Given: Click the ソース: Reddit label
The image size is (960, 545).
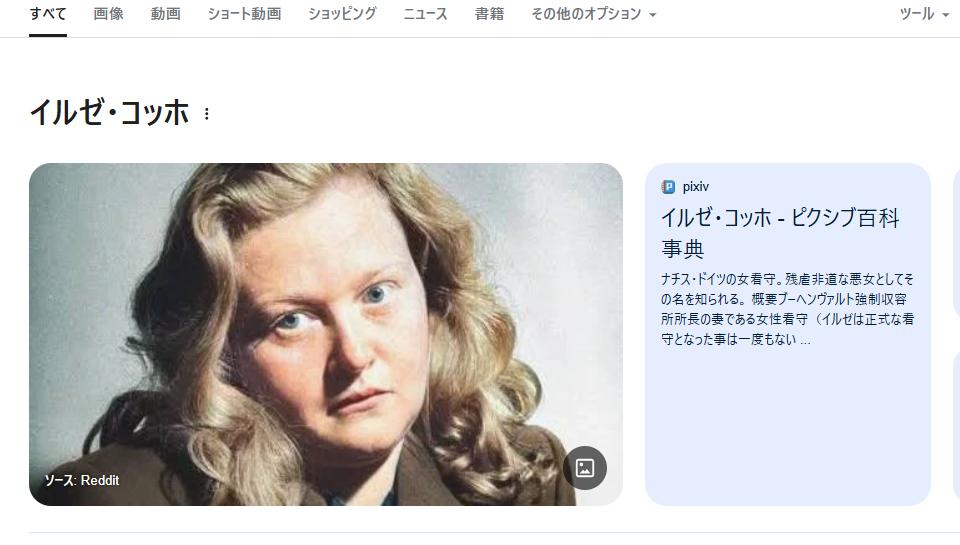Looking at the screenshot, I should point(81,480).
